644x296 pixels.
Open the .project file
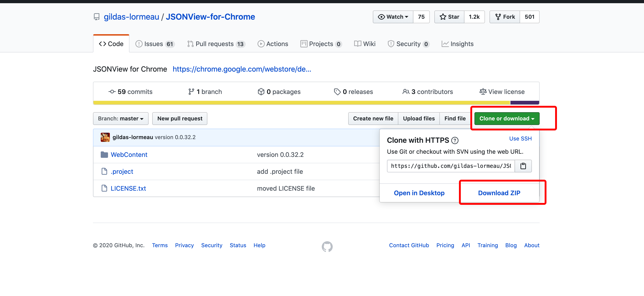point(122,171)
